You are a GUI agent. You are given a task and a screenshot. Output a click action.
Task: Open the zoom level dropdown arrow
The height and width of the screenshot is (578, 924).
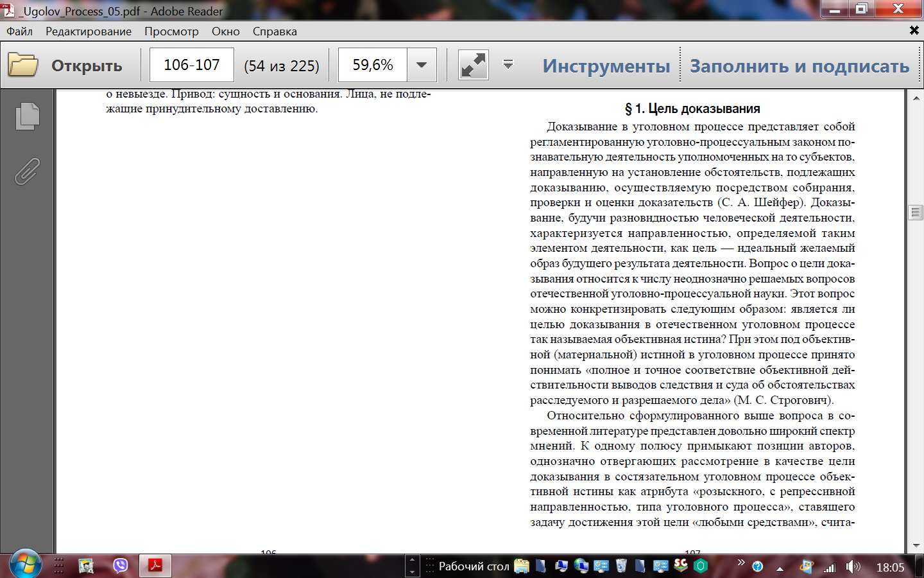pos(422,65)
